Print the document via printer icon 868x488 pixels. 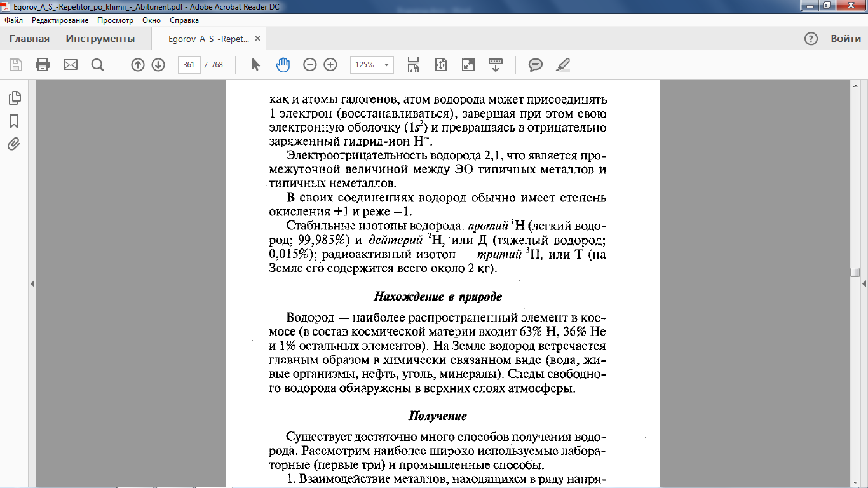43,64
